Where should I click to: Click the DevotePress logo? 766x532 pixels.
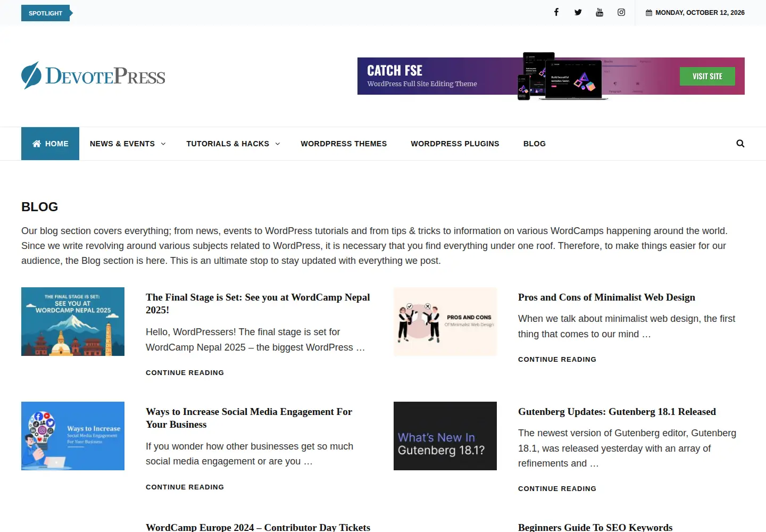pyautogui.click(x=94, y=76)
